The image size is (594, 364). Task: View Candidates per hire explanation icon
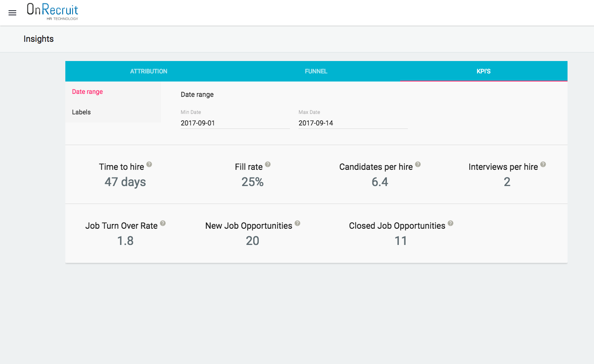pos(418,164)
